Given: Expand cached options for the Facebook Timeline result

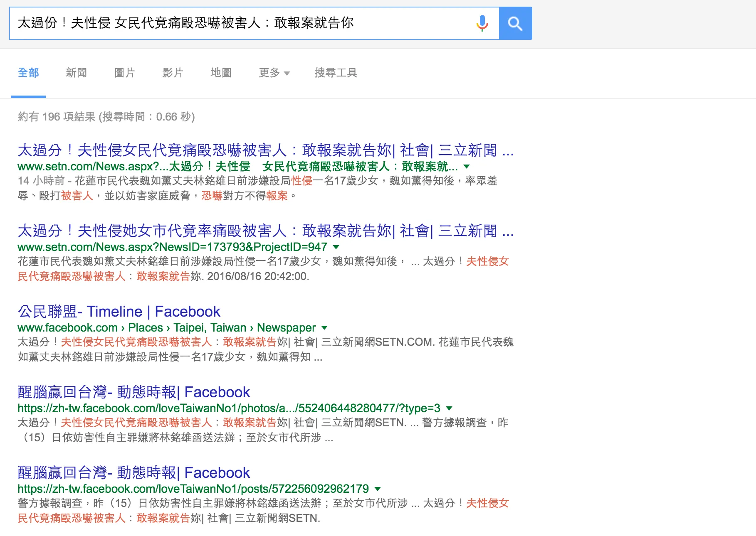Looking at the screenshot, I should point(325,328).
